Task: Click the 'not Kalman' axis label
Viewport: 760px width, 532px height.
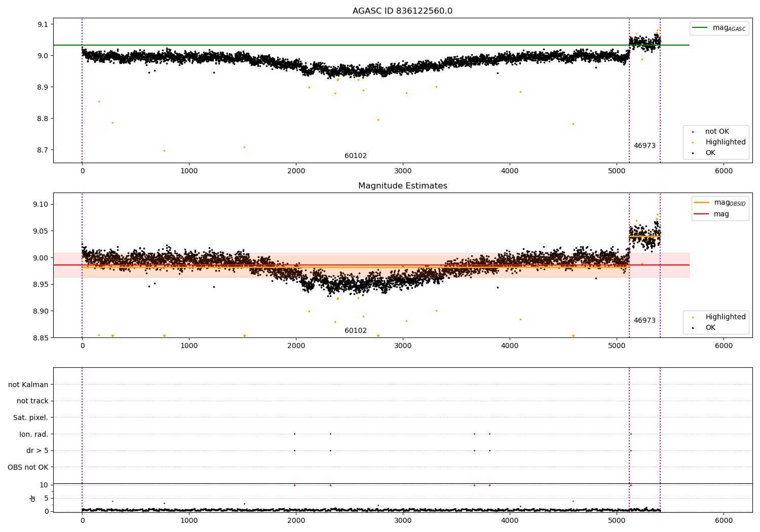Action: [x=28, y=385]
